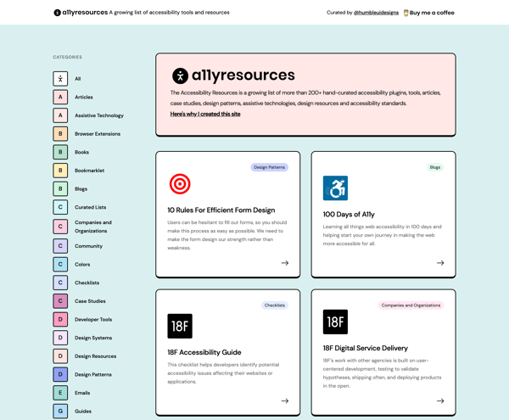Click the 18F logo on Digital Service Delivery card

335,322
